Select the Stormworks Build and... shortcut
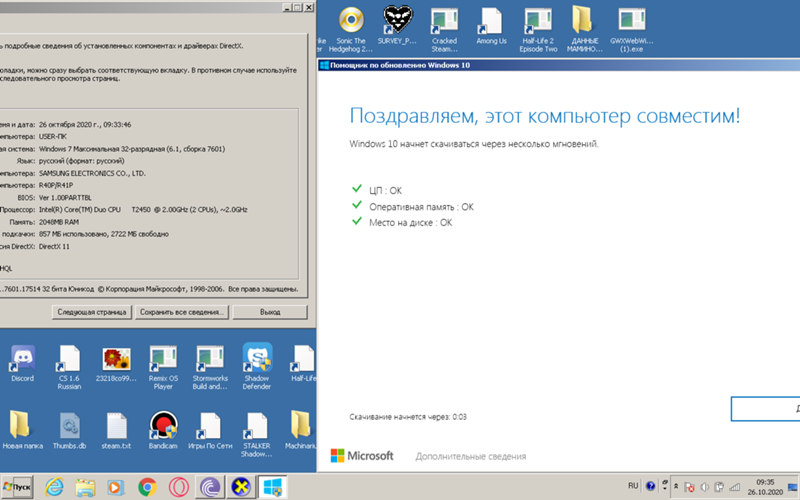This screenshot has height=500, width=800. pos(210,367)
